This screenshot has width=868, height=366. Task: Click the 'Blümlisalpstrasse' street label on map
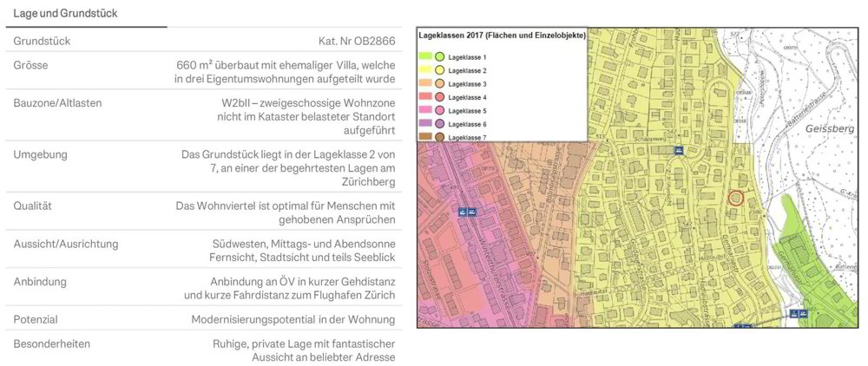tap(554, 175)
